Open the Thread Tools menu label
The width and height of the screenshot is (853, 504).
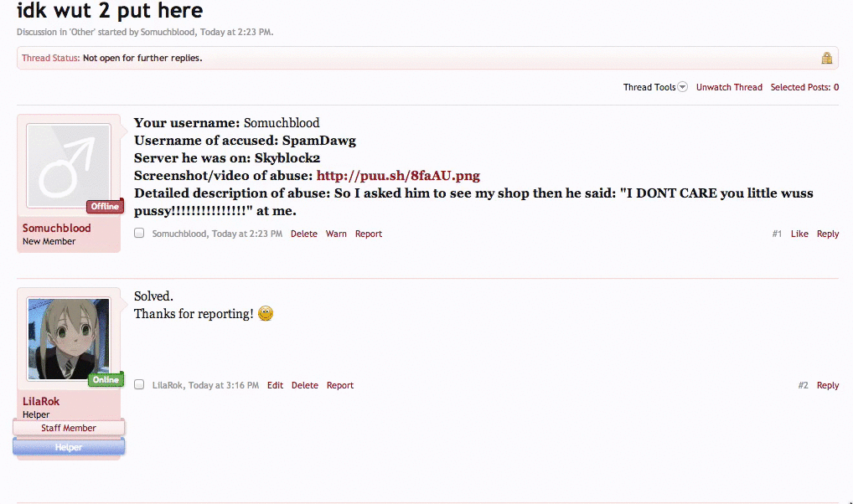tap(649, 87)
